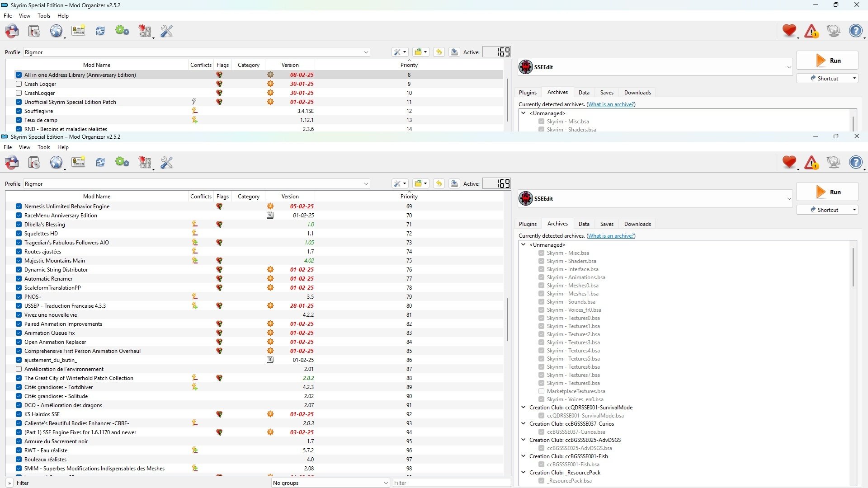Viewport: 868px width, 488px height.
Task: Switch to Downloads tab in lower window
Action: 637,224
